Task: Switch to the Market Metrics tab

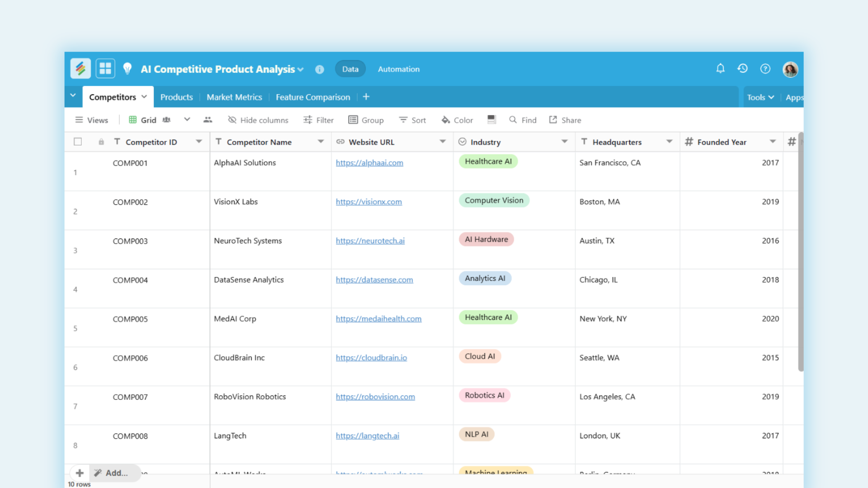Action: (x=234, y=97)
